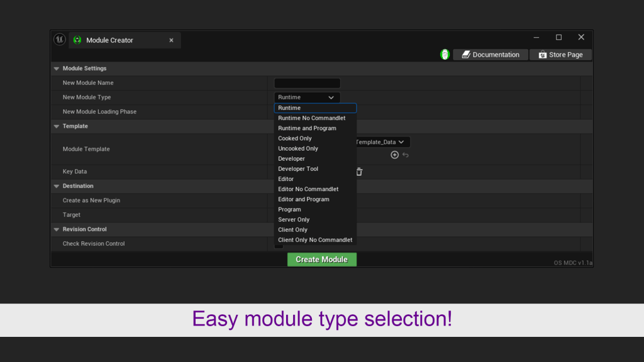Close the Module Creator tab
This screenshot has width=644, height=362.
coord(171,40)
